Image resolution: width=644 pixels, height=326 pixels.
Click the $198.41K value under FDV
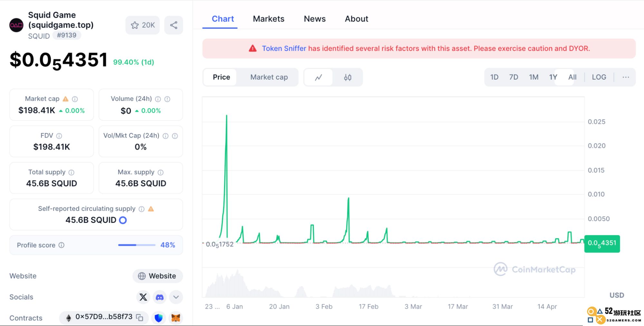52,147
